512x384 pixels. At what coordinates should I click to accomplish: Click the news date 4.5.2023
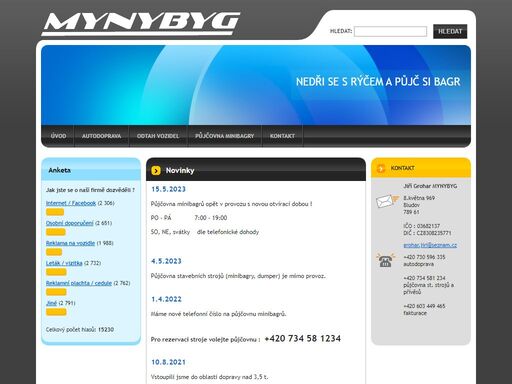coord(166,261)
